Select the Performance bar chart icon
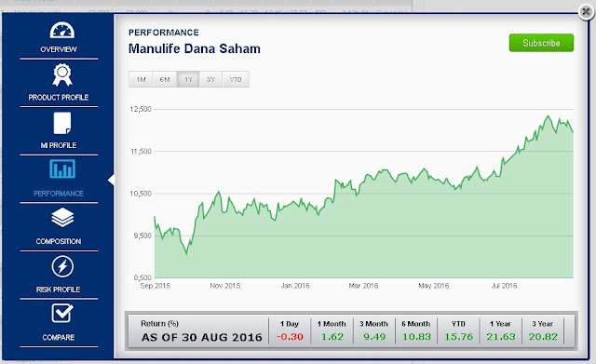The image size is (596, 364). [62, 169]
